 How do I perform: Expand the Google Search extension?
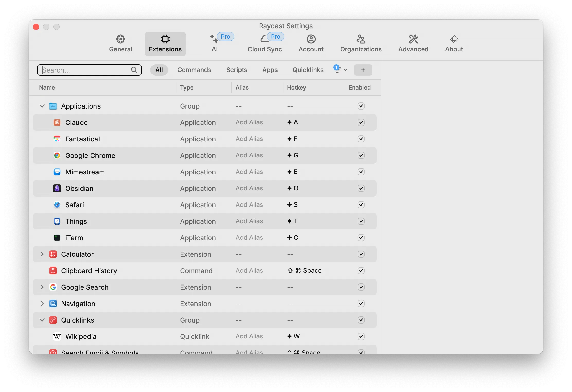tap(42, 287)
